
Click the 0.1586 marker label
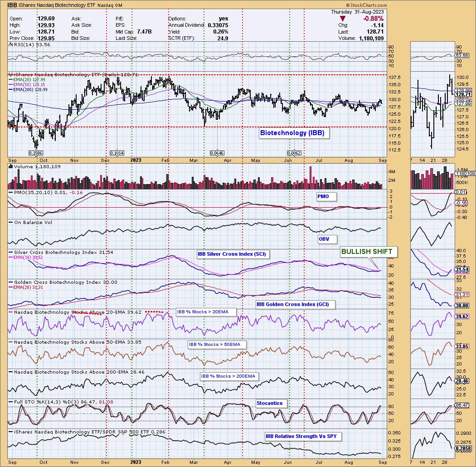point(36,153)
